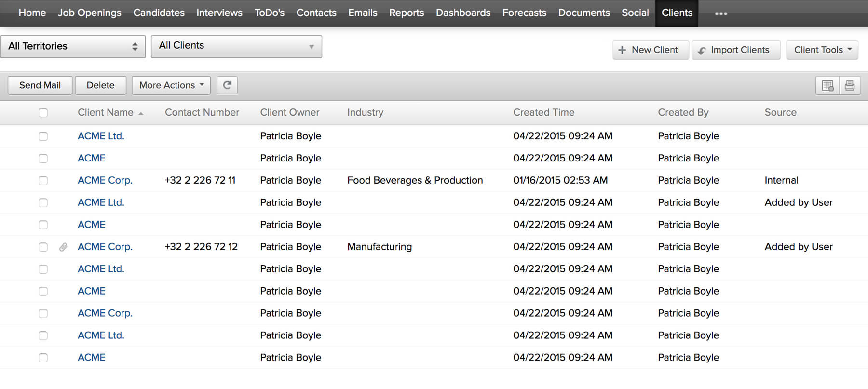The width and height of the screenshot is (868, 389).
Task: Sort by the Created Time column header
Action: 543,112
